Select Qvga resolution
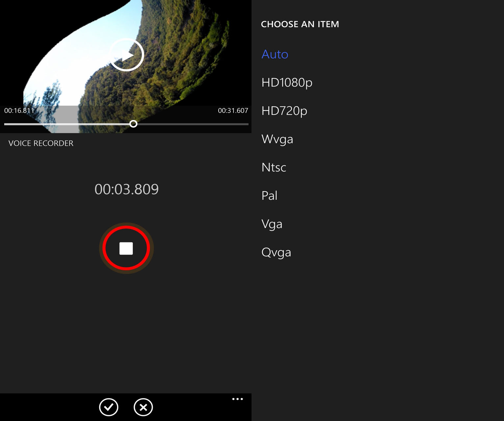 click(276, 252)
